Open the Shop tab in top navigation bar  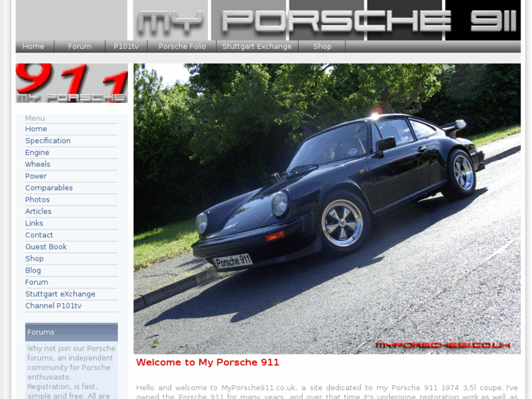click(322, 47)
